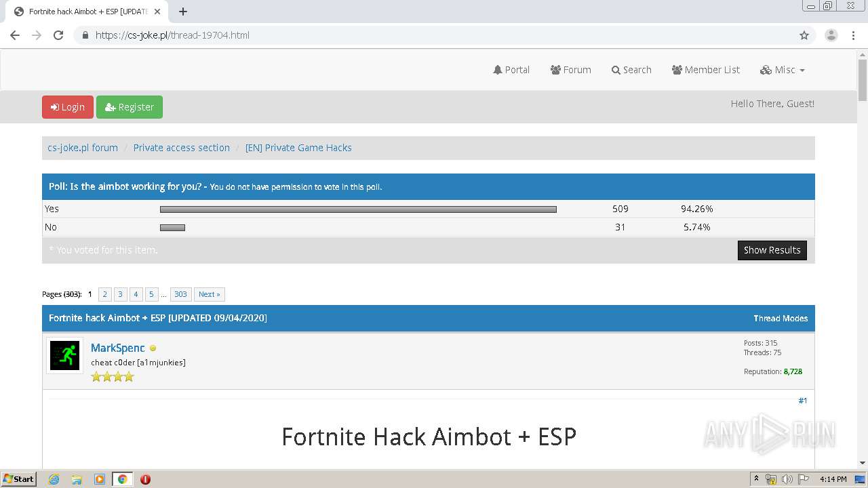Open the Forum page
This screenshot has height=488, width=868.
tap(570, 70)
